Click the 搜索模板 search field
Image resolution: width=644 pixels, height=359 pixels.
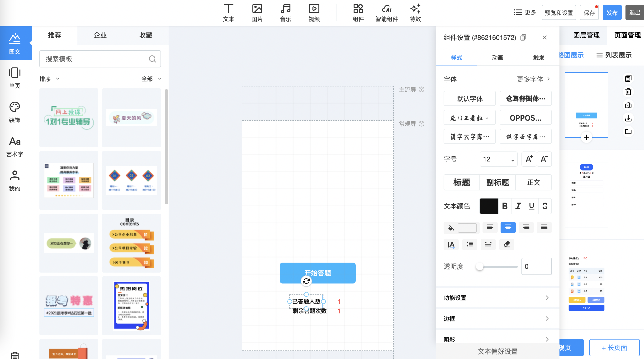click(100, 59)
